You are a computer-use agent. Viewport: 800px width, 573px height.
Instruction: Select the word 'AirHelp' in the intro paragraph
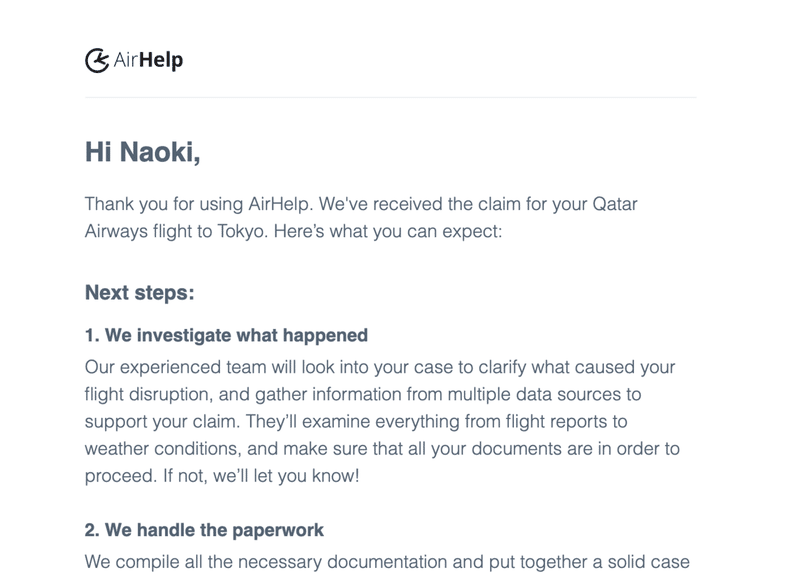tap(279, 204)
